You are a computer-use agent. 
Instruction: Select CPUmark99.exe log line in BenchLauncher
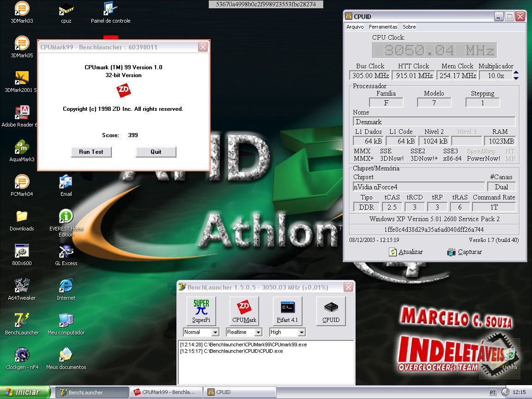tap(243, 345)
